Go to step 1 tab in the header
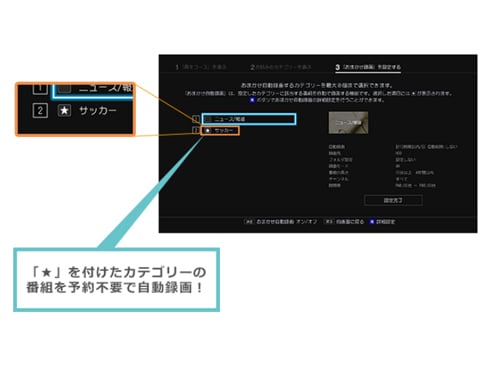Viewport: 490px width, 368px height. (x=201, y=67)
